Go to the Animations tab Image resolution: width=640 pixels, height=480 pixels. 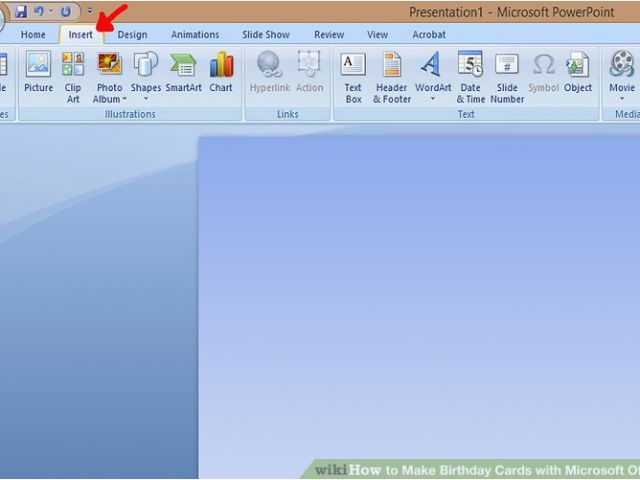point(195,35)
